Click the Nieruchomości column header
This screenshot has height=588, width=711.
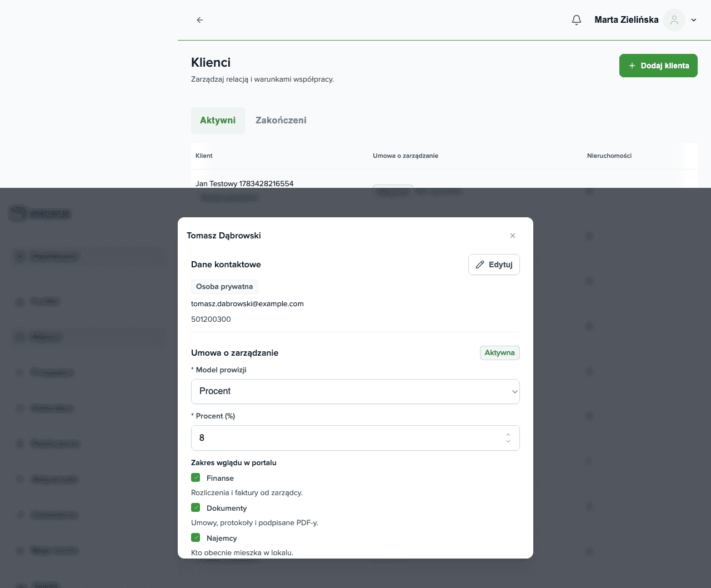(x=609, y=156)
